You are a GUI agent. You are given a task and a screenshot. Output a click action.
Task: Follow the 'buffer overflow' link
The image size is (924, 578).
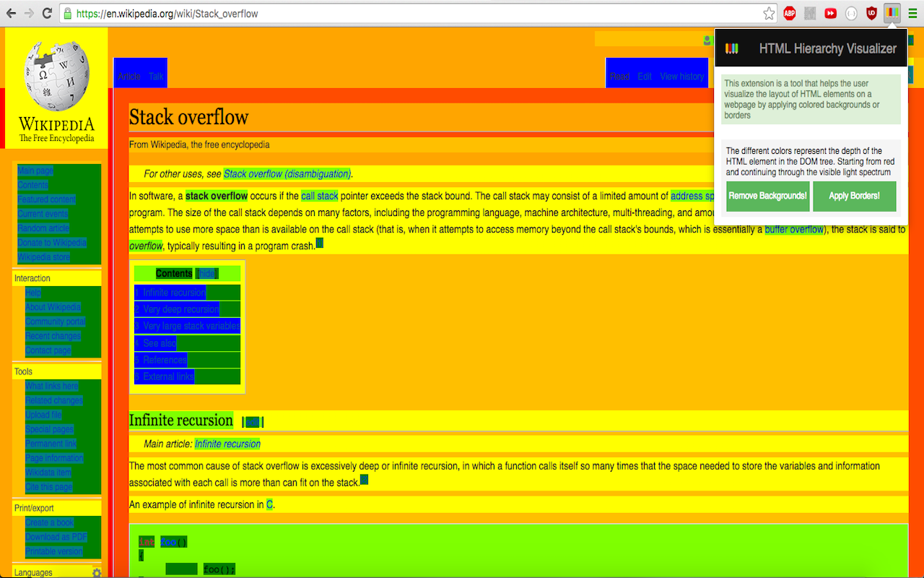pyautogui.click(x=794, y=229)
